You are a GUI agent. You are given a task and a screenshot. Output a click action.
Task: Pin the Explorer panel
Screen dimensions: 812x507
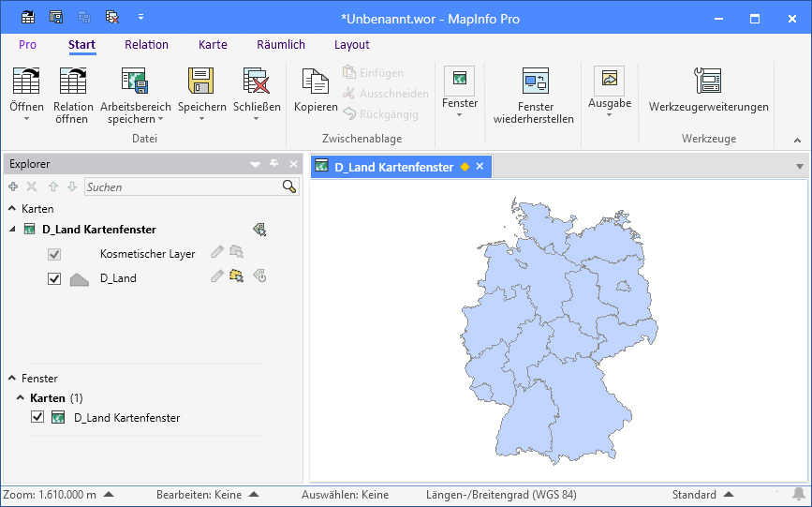(274, 164)
